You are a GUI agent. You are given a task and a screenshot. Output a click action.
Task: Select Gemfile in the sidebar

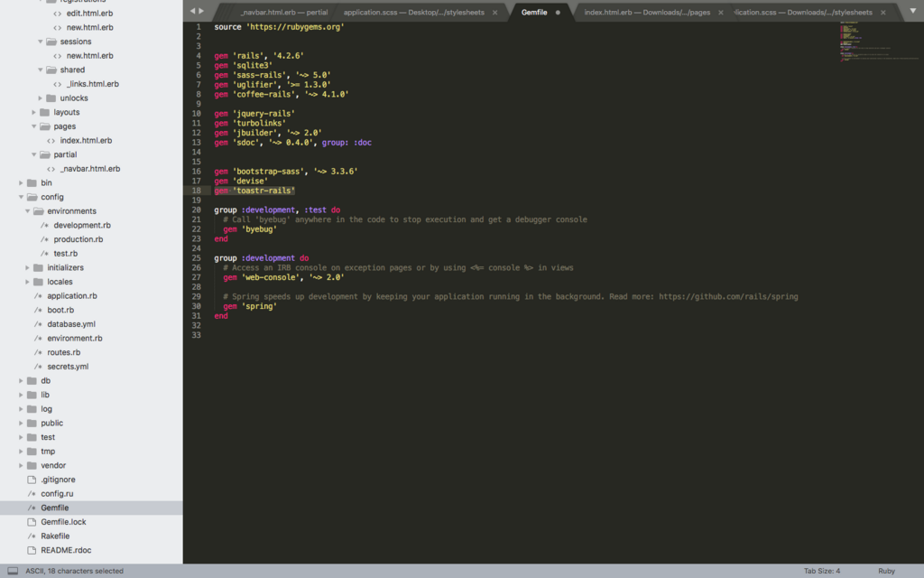pos(55,508)
